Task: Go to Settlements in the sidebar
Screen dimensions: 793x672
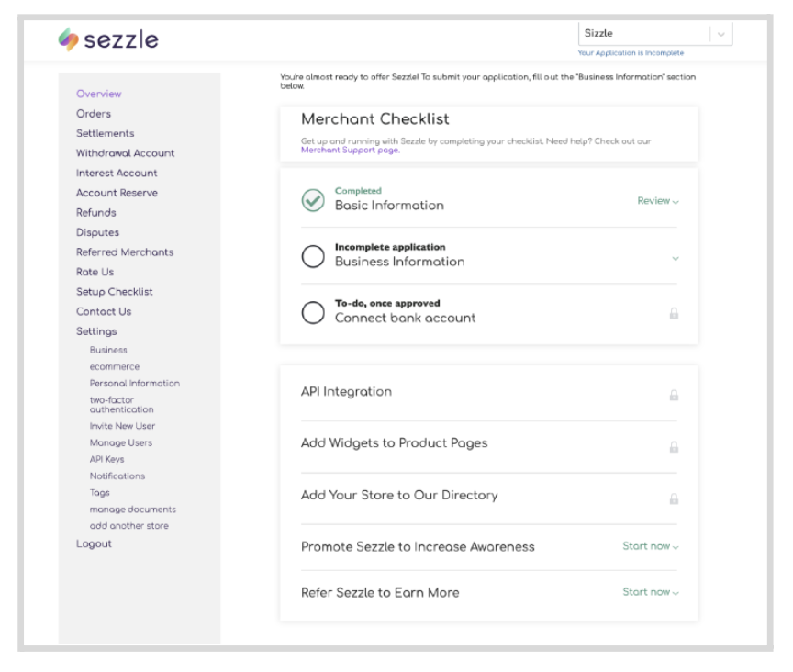Action: pos(105,133)
